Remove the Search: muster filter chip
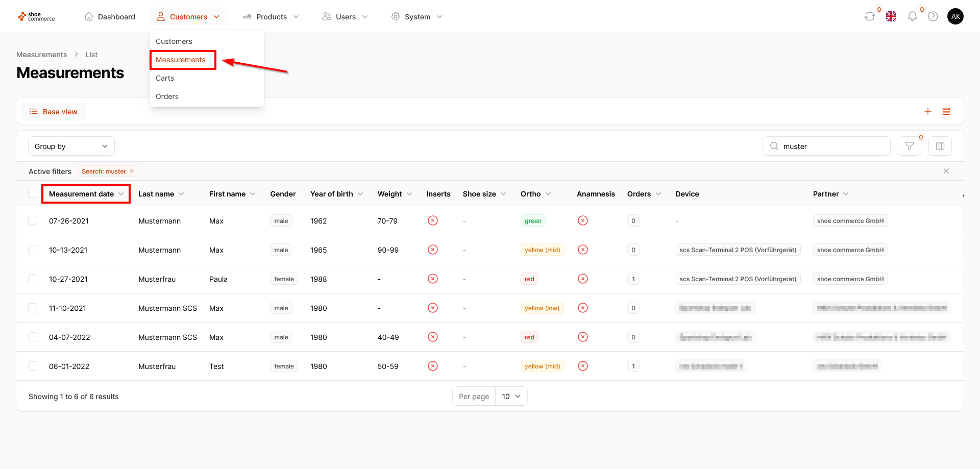This screenshot has width=980, height=469. pos(132,171)
